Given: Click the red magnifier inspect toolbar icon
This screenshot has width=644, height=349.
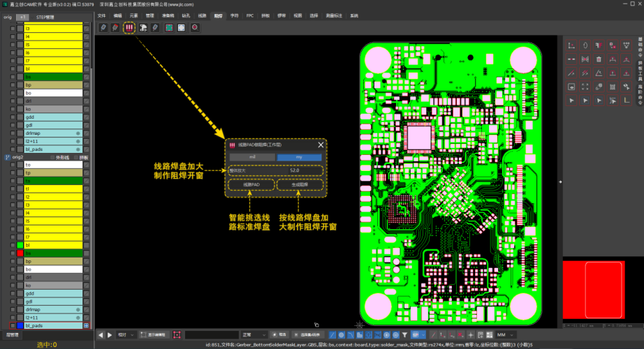Looking at the screenshot, I should pyautogui.click(x=195, y=27).
